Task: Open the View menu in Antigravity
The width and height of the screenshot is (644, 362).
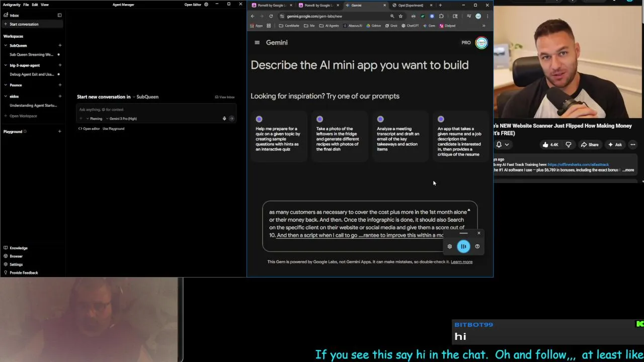Action: tap(45, 5)
